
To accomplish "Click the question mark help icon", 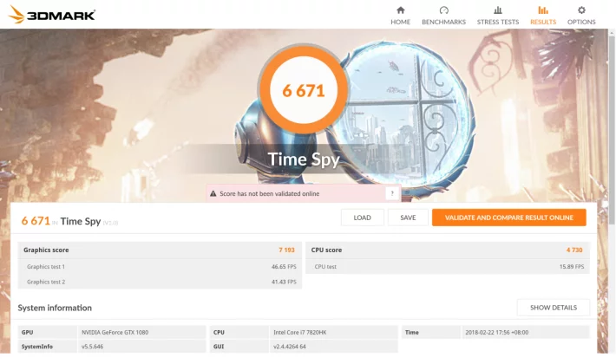I will (x=391, y=193).
